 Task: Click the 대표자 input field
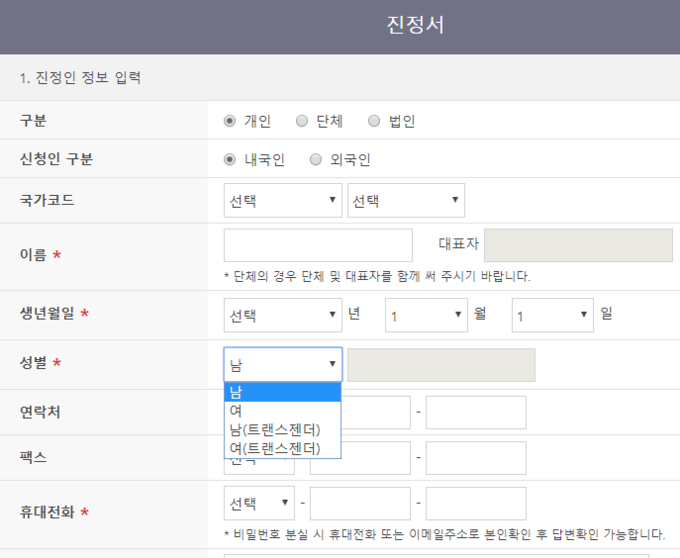[x=578, y=245]
